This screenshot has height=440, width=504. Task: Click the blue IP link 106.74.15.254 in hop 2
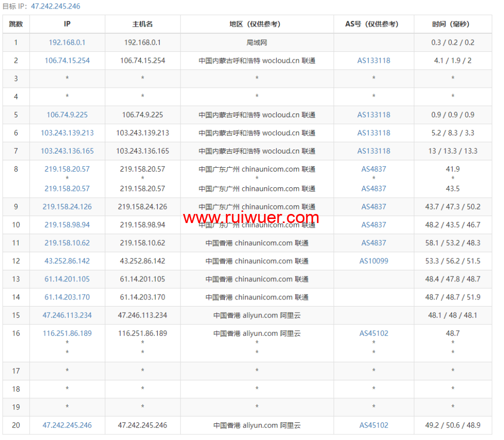click(x=67, y=60)
